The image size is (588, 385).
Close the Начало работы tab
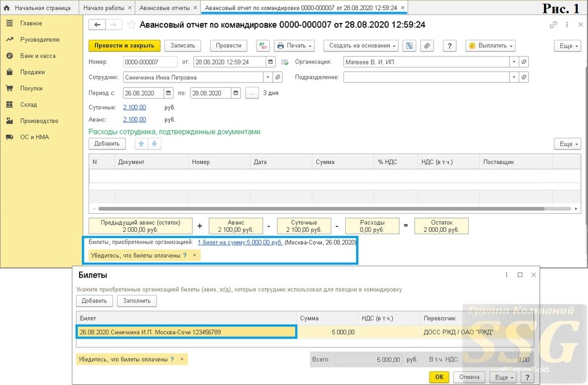pyautogui.click(x=130, y=8)
